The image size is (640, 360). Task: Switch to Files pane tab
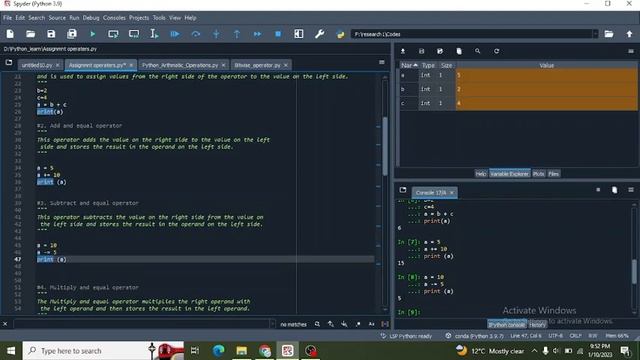[x=553, y=174]
